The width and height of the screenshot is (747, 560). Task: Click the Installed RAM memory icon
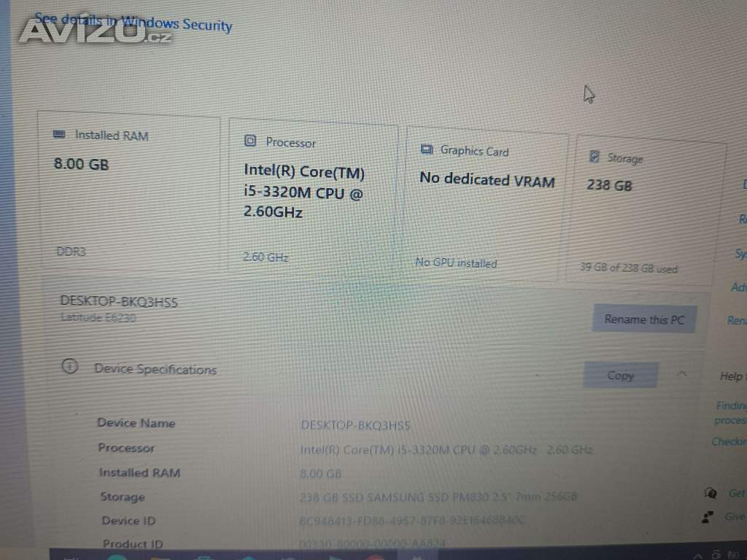point(59,134)
